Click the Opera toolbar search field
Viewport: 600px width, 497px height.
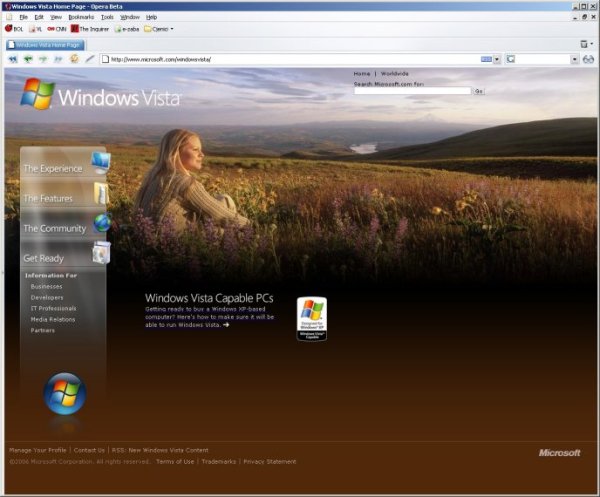[543, 59]
